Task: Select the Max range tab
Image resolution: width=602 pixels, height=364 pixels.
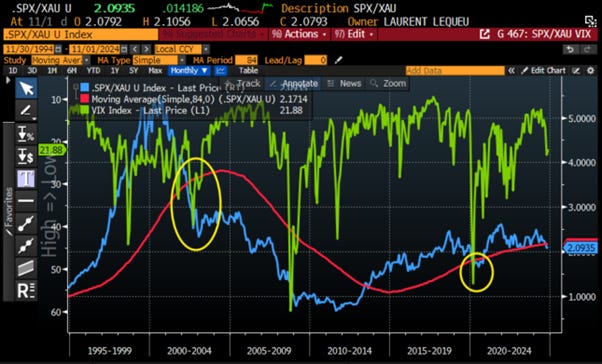Action: pos(155,71)
